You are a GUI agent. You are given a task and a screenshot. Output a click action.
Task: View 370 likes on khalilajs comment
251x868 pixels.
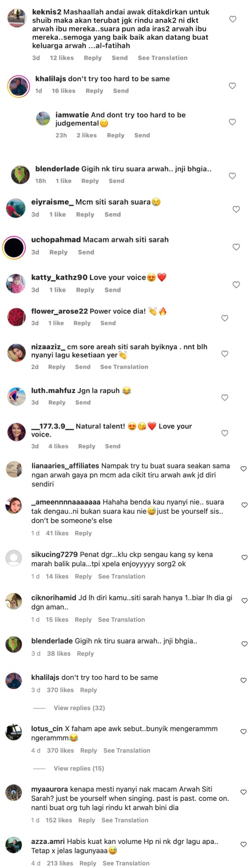60,690
